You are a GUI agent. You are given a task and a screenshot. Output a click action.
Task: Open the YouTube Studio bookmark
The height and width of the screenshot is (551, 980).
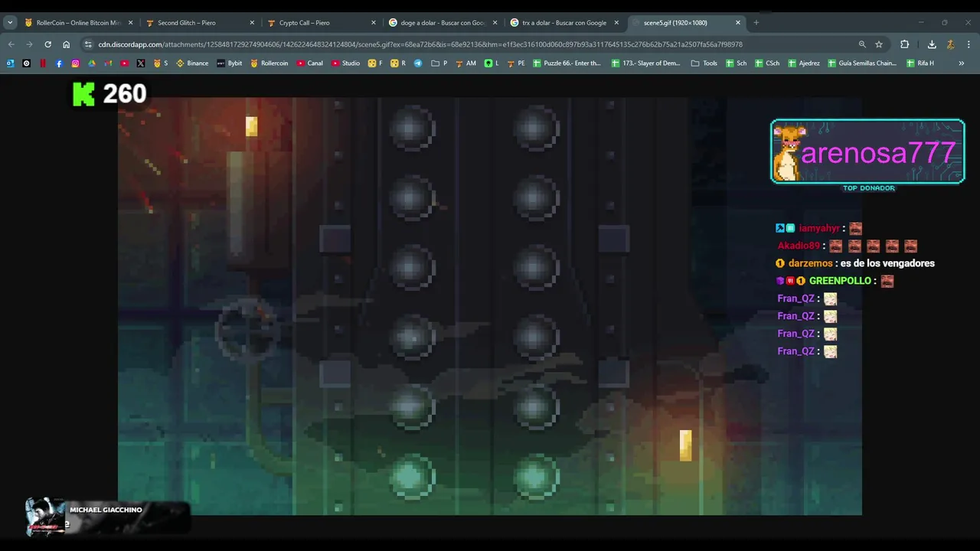pos(345,63)
